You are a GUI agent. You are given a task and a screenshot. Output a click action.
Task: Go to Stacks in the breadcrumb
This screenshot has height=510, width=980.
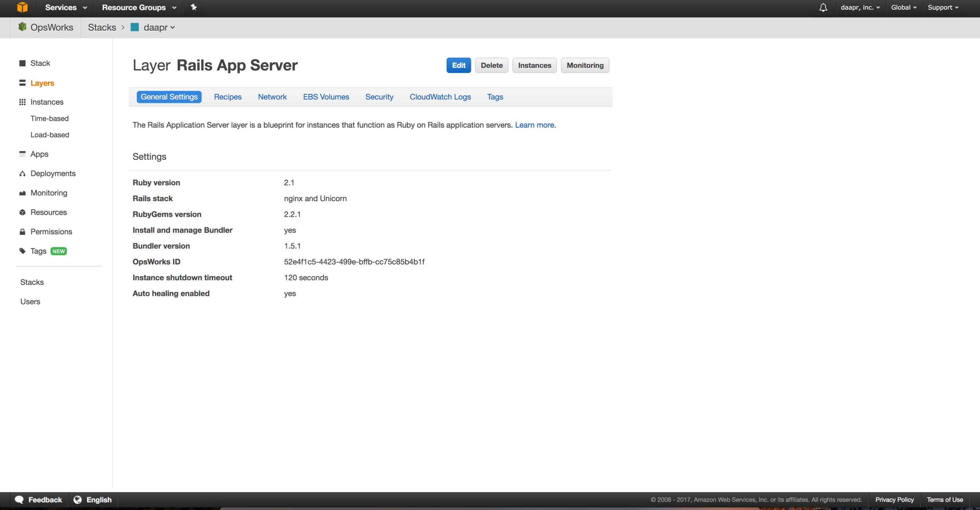[102, 27]
